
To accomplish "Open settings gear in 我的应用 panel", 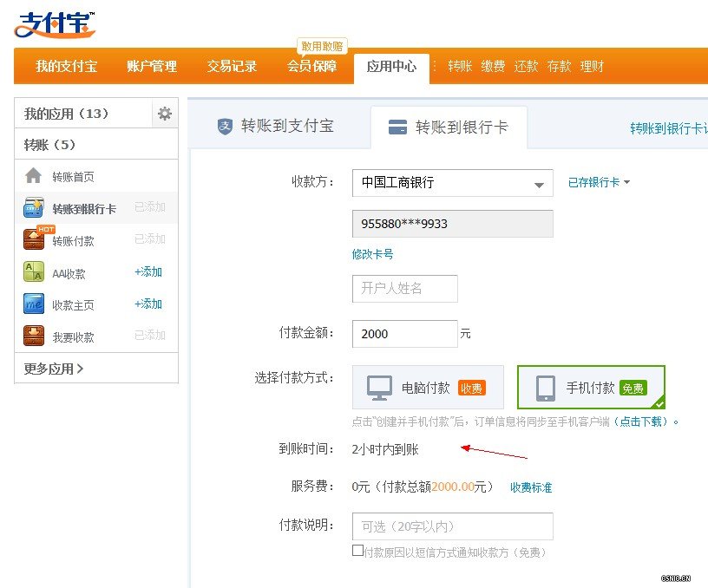I will click(165, 114).
